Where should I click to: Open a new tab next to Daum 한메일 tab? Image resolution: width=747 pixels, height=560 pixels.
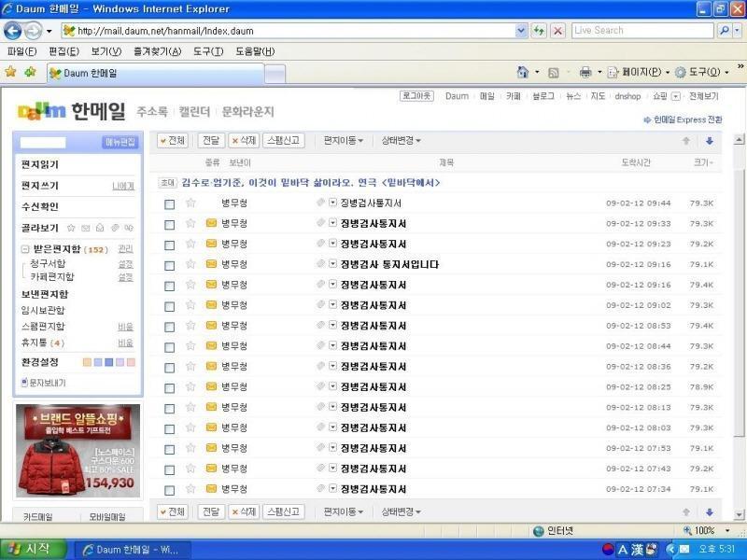coord(275,74)
